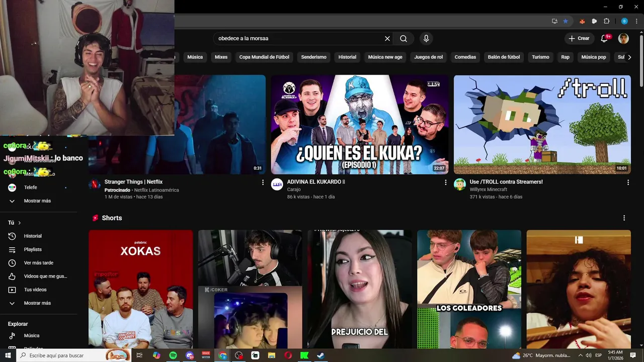Select the Mixes category chip
Screen dimensions: 644x362
click(x=221, y=57)
